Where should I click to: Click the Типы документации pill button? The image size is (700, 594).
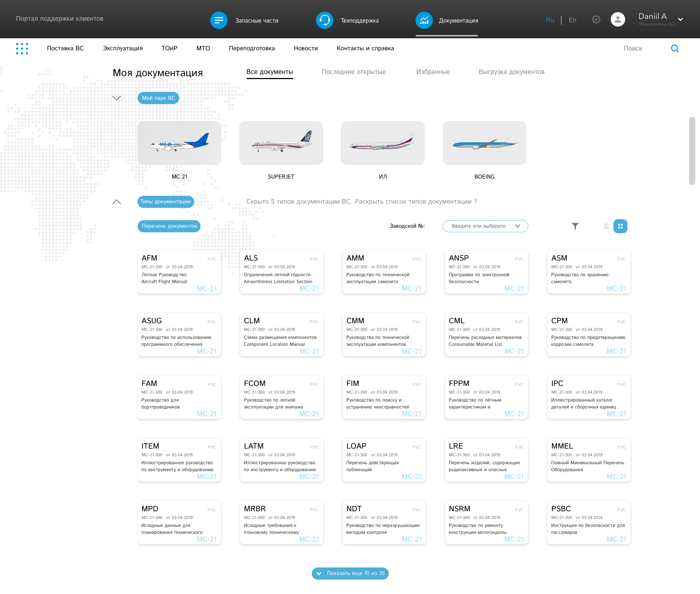[x=166, y=202]
